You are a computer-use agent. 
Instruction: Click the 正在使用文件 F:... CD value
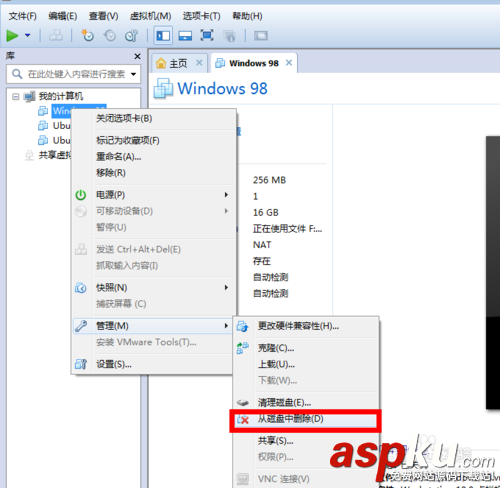(287, 229)
